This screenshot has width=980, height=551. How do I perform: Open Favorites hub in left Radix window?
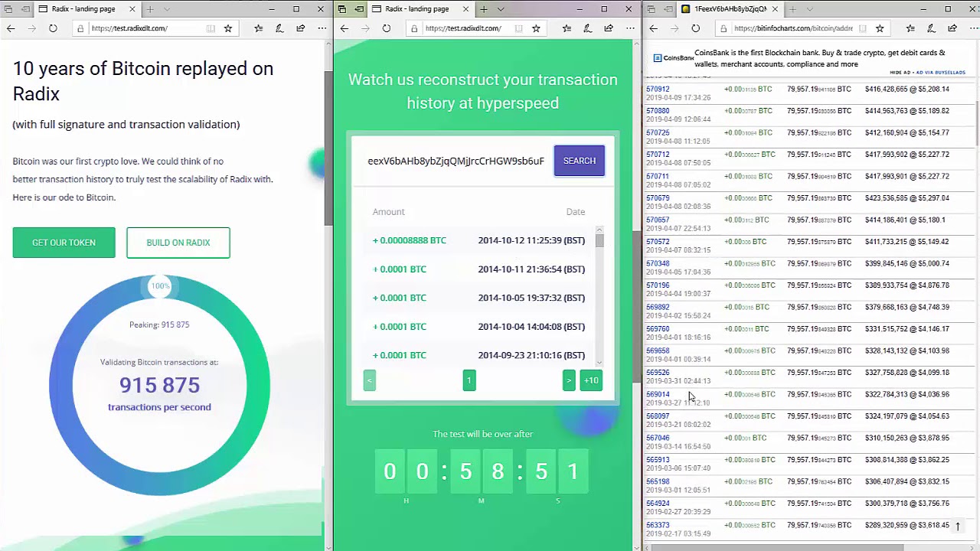[258, 28]
